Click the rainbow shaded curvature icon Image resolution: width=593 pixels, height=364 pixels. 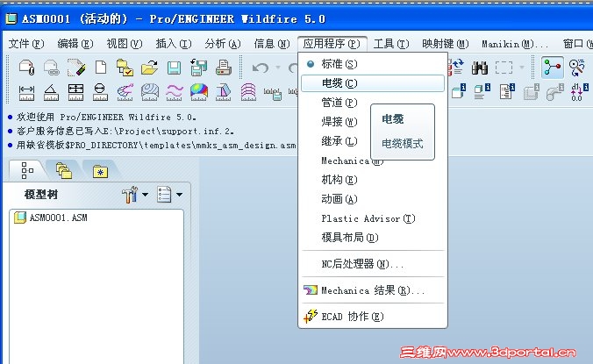(199, 93)
